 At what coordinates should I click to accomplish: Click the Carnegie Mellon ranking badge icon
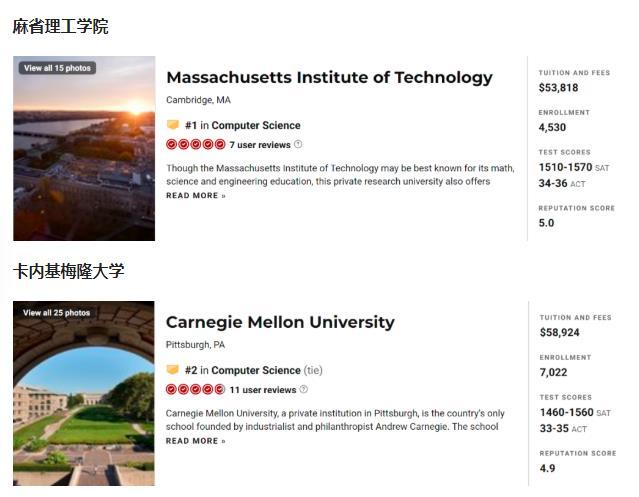click(x=173, y=369)
